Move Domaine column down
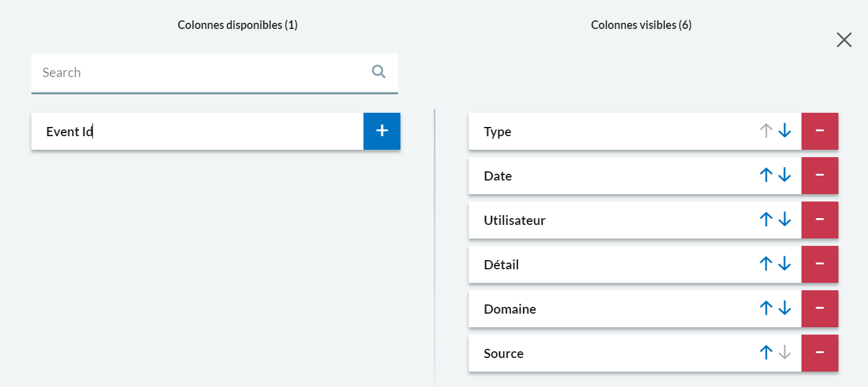This screenshot has height=387, width=868. tap(784, 309)
